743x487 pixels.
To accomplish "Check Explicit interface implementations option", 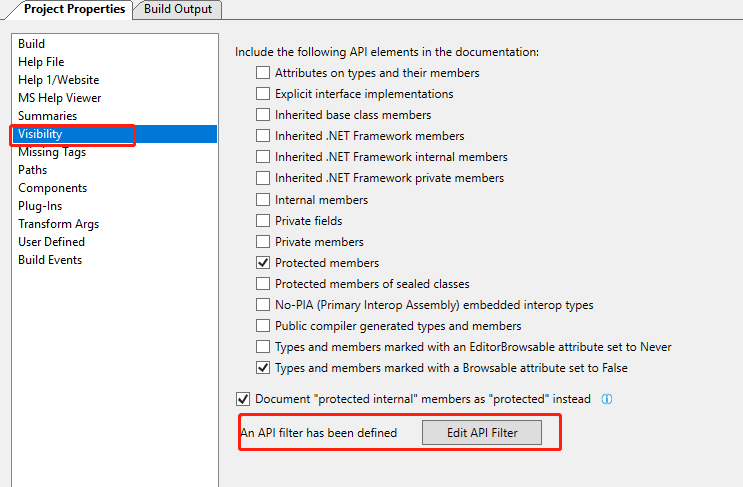I will coord(263,94).
